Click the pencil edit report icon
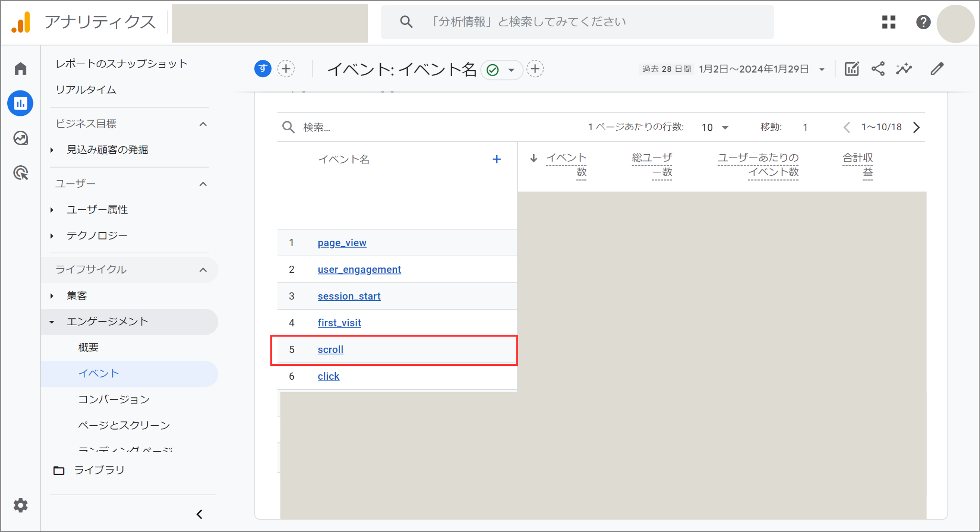980x532 pixels. pyautogui.click(x=937, y=69)
